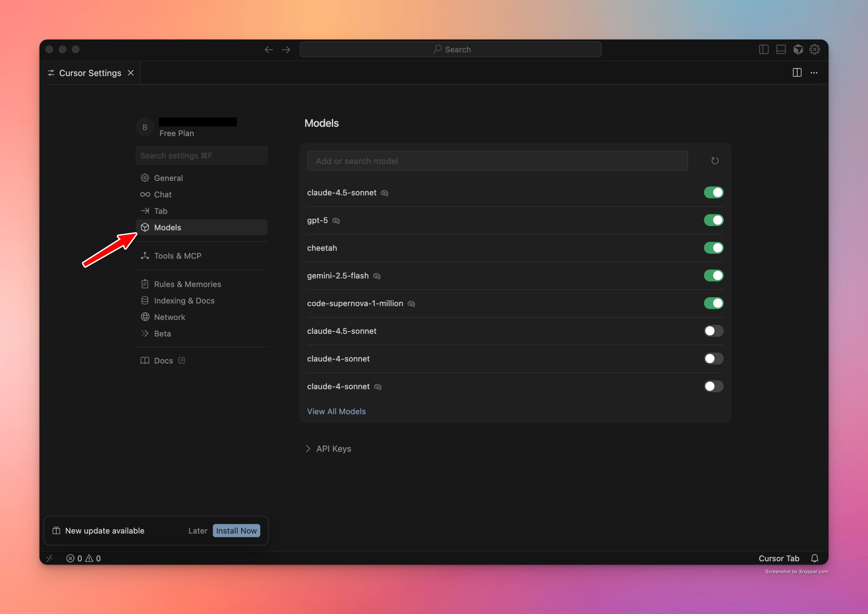Dismiss update by clicking Later

pyautogui.click(x=198, y=531)
